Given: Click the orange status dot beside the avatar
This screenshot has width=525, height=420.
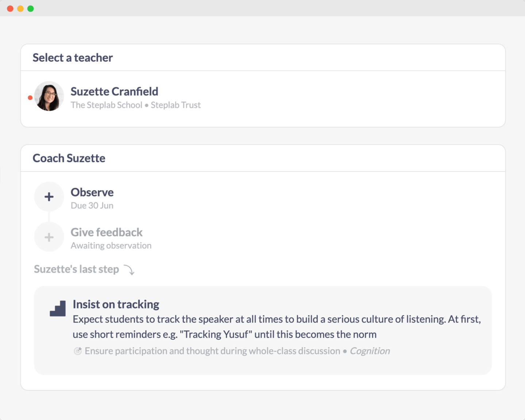Looking at the screenshot, I should (30, 98).
